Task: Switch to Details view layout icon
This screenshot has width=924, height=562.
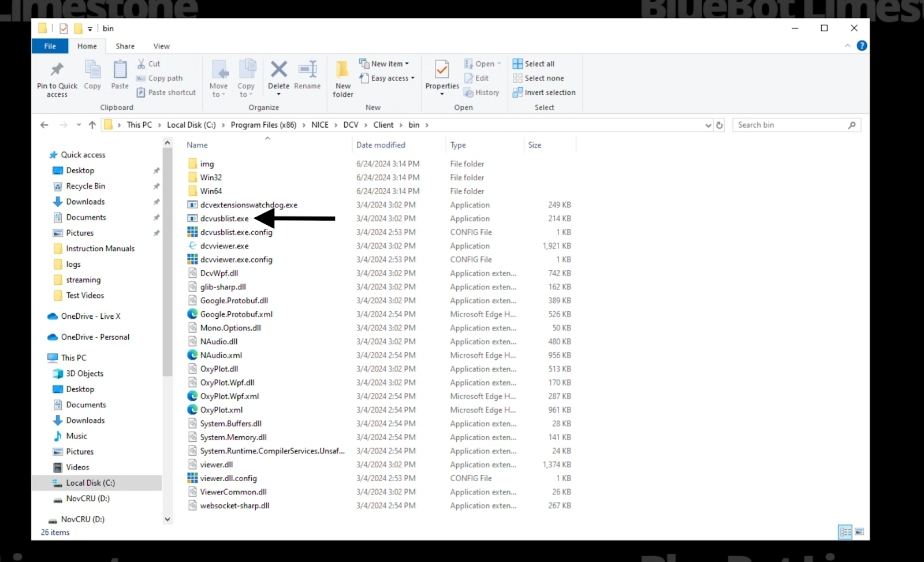Action: click(845, 531)
